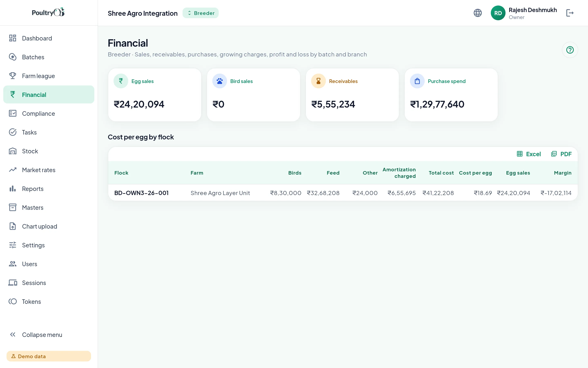The height and width of the screenshot is (368, 588).
Task: Click the Users people icon
Action: coord(13,264)
